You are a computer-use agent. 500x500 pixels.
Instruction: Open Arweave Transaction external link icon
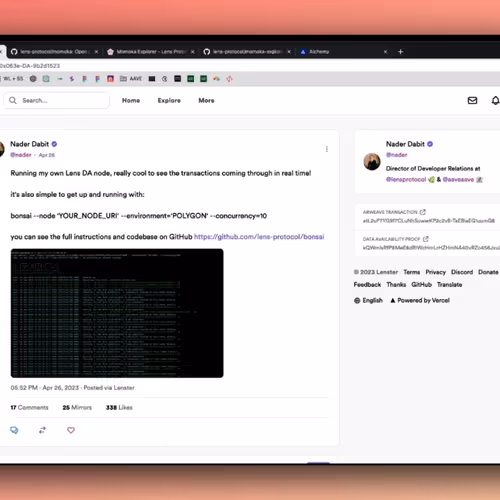423,212
